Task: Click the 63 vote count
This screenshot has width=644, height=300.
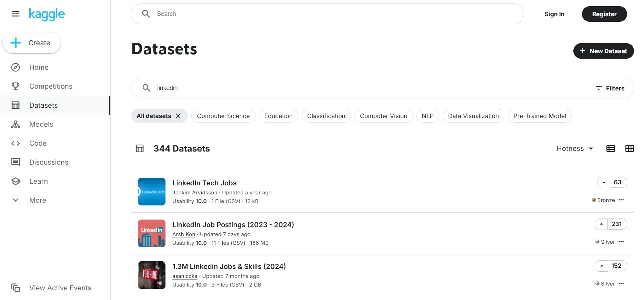Action: click(x=618, y=182)
